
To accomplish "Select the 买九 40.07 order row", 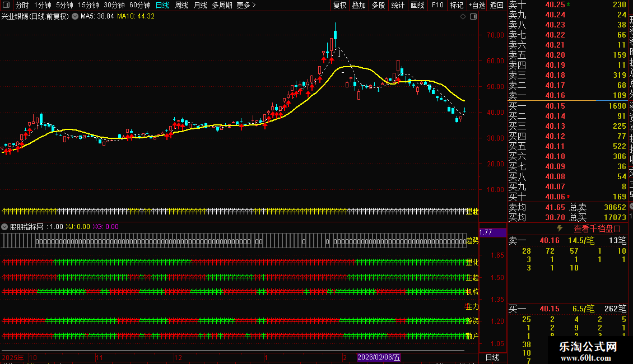I will tap(567, 187).
